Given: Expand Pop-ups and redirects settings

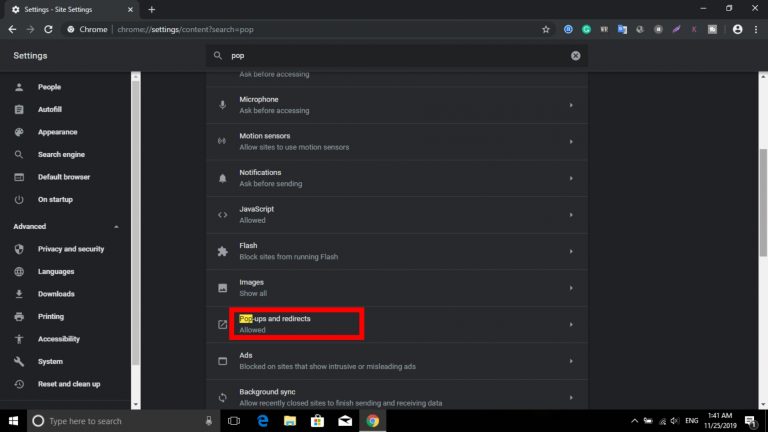Looking at the screenshot, I should coord(571,324).
